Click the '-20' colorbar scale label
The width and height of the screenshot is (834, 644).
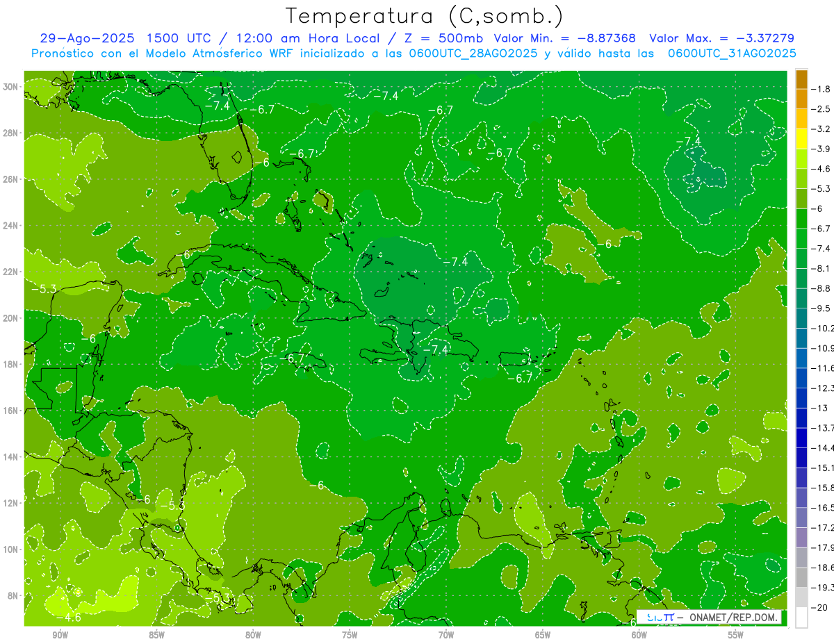[820, 607]
